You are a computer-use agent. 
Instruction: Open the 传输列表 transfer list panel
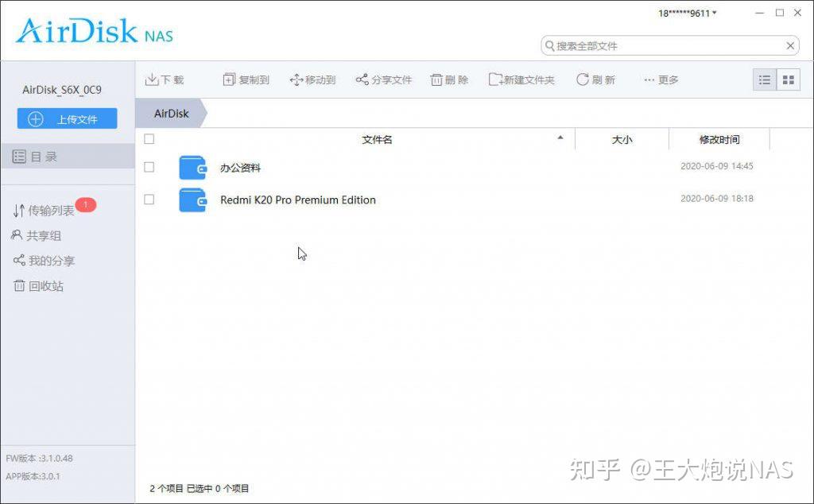pos(44,210)
